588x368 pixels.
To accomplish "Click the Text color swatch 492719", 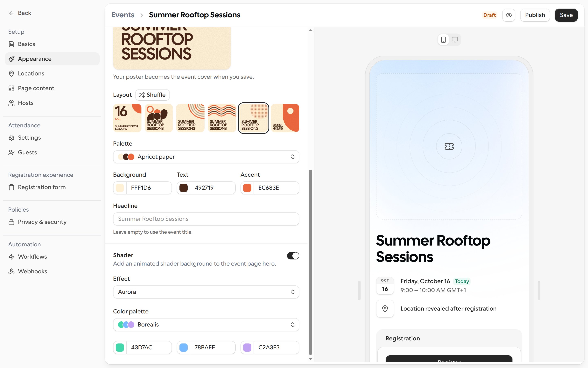I will click(x=184, y=188).
